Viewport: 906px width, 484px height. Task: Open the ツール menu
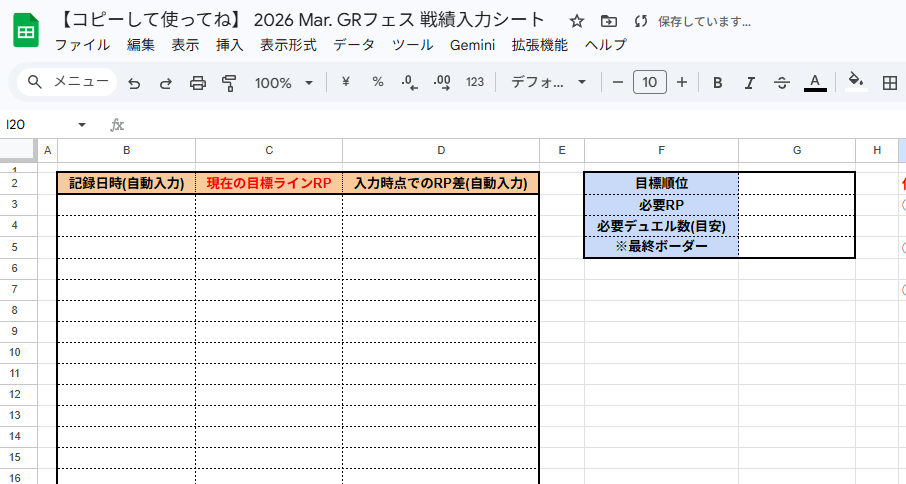(x=413, y=45)
